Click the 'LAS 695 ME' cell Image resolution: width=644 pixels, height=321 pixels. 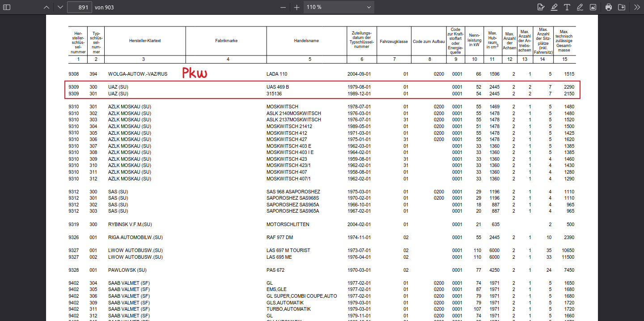[x=279, y=257]
